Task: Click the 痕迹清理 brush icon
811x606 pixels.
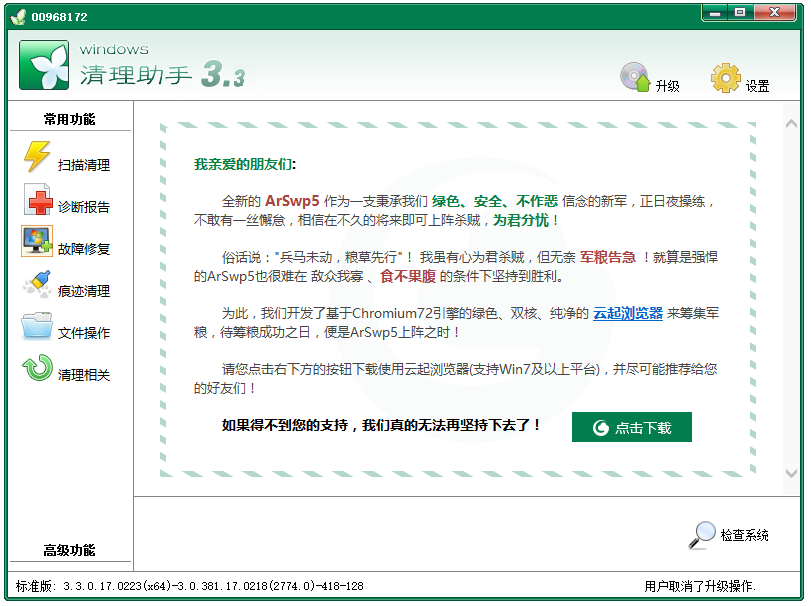Action: (37, 283)
